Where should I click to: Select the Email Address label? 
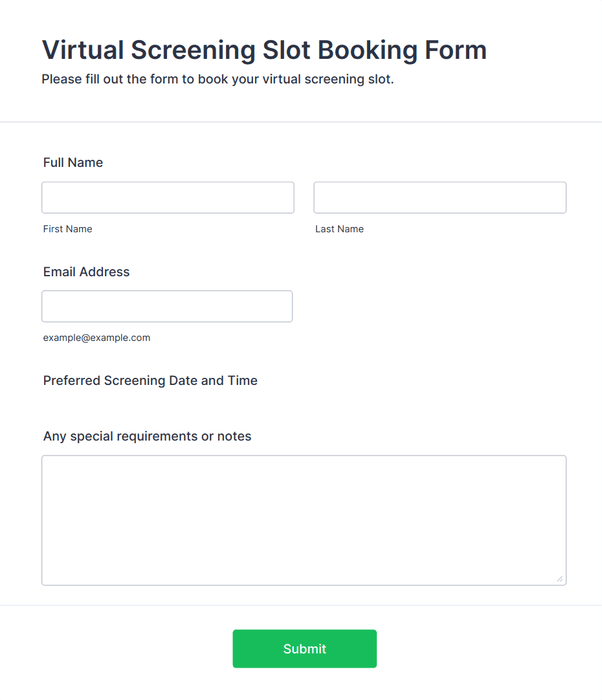coord(86,272)
